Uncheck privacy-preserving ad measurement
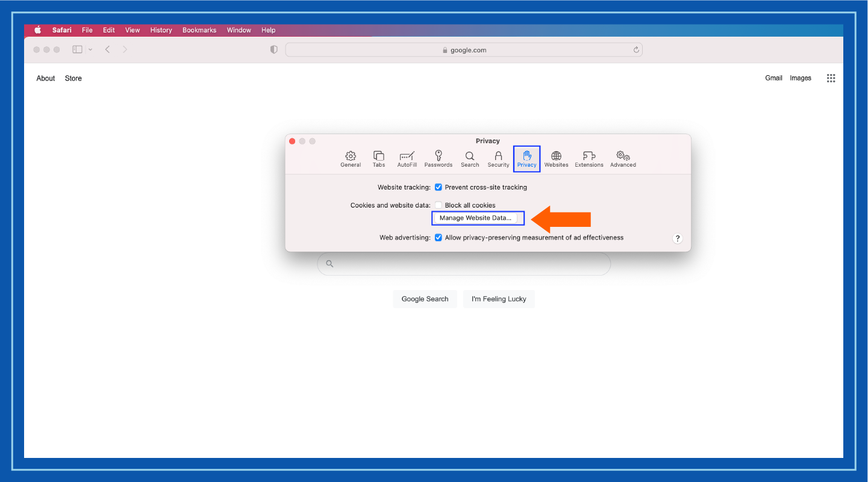This screenshot has height=482, width=868. tap(439, 237)
